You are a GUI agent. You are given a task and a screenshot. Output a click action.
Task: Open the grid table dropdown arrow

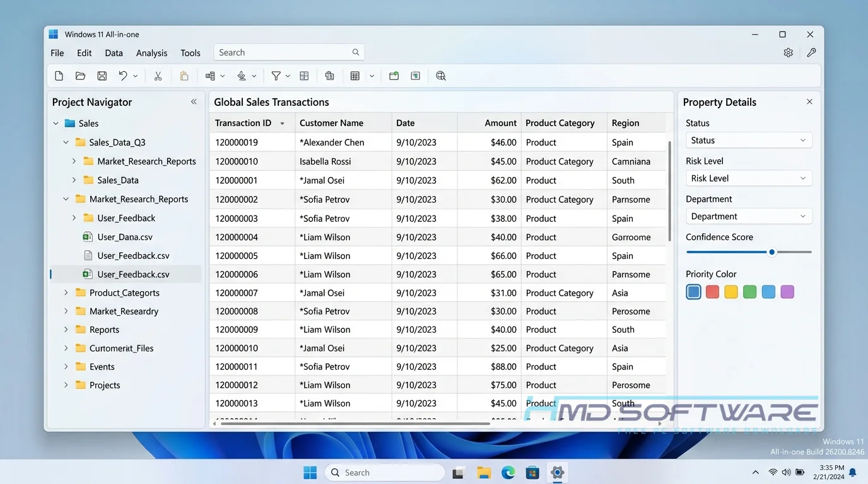coord(372,76)
